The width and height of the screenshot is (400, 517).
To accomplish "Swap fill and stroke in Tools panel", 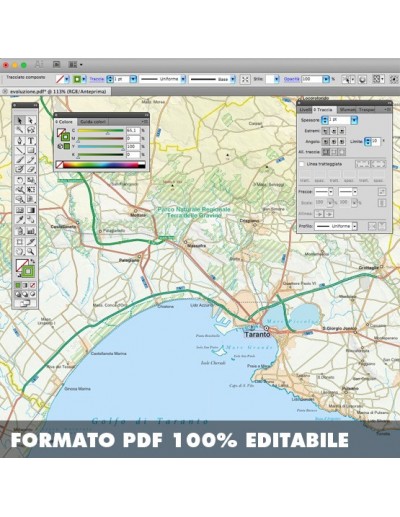I will [x=33, y=261].
